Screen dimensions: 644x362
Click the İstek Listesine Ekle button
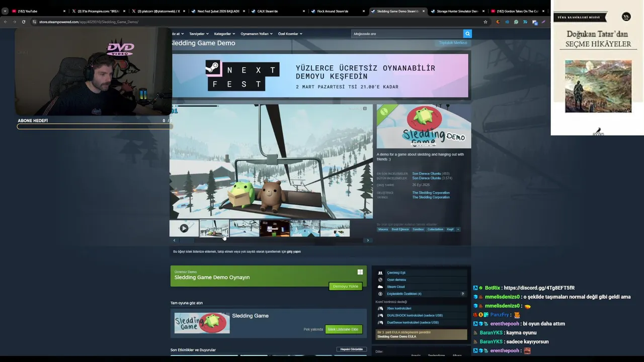point(343,329)
